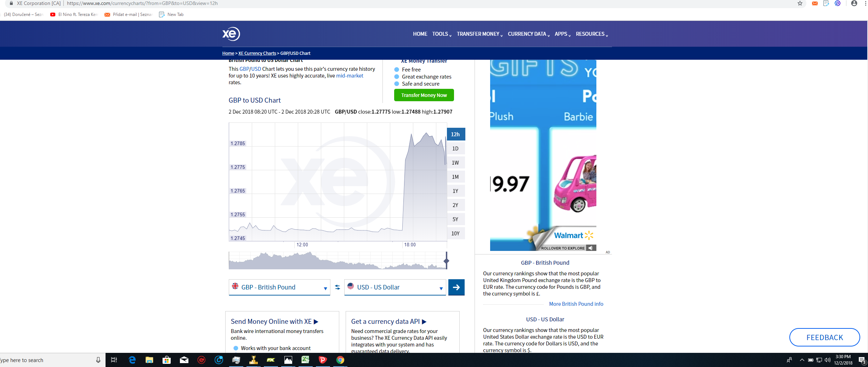Image resolution: width=868 pixels, height=367 pixels.
Task: Switch to Chrome on the taskbar
Action: click(340, 360)
